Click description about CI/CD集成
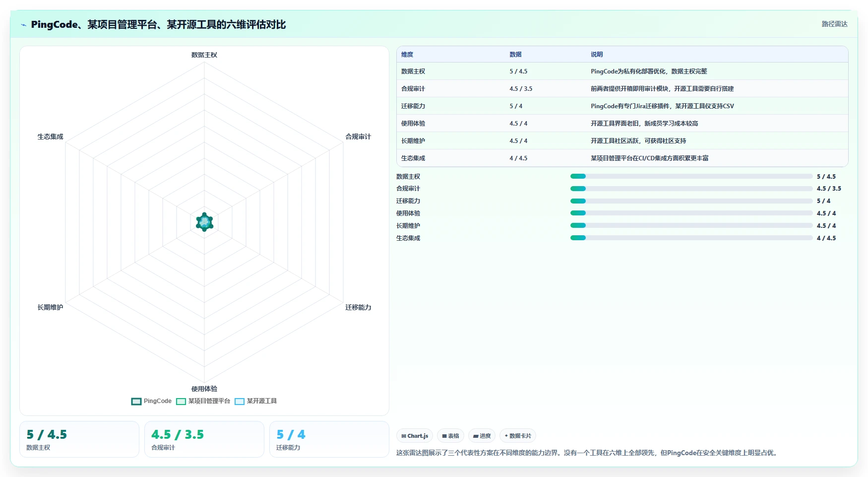The image size is (868, 477). coord(649,158)
